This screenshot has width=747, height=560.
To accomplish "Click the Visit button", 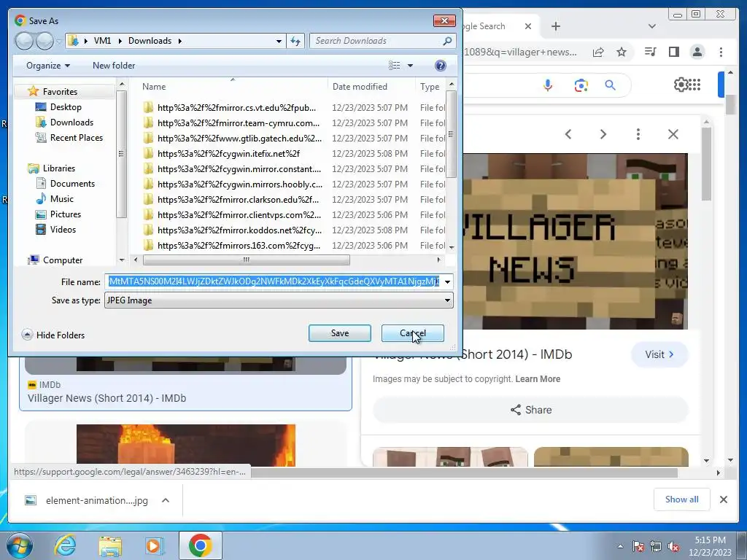I will coord(659,354).
